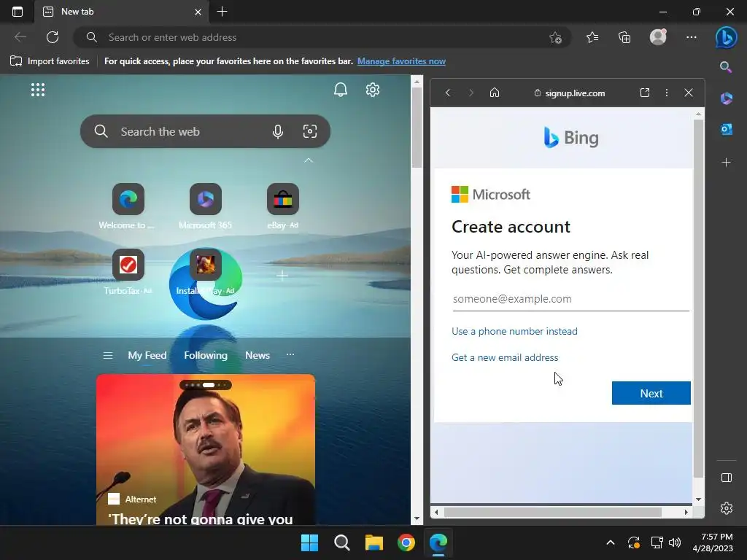The width and height of the screenshot is (747, 560).
Task: Click Import favorites
Action: click(50, 61)
